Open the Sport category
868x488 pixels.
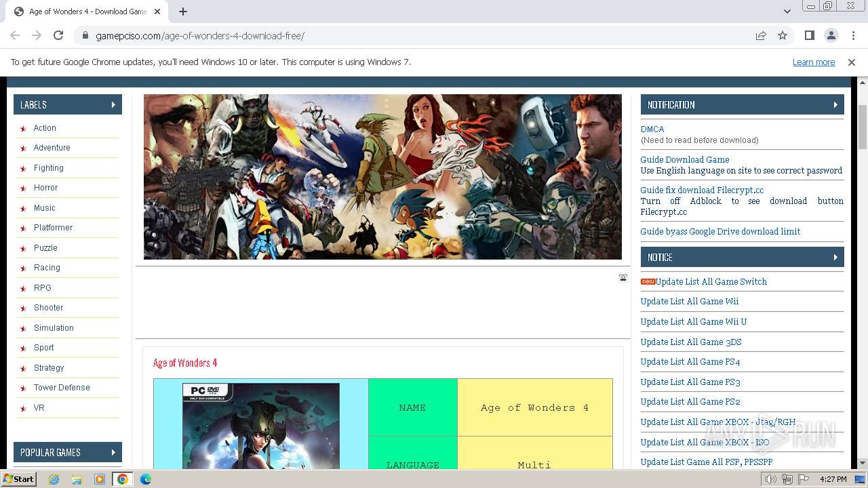[x=44, y=348]
